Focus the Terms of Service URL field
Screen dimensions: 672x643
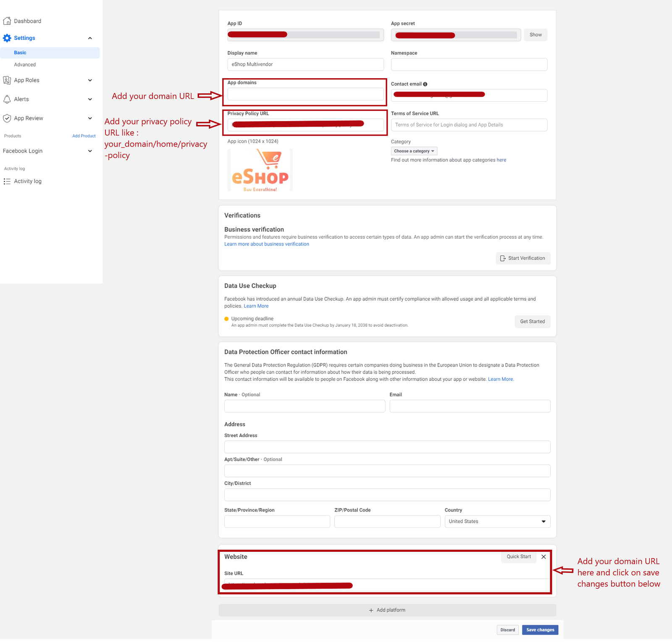[469, 125]
